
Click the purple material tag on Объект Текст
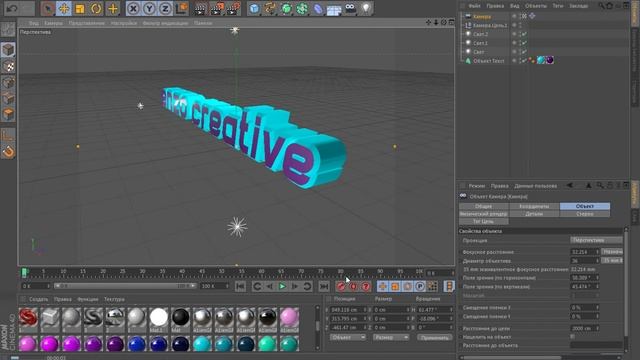[550, 60]
